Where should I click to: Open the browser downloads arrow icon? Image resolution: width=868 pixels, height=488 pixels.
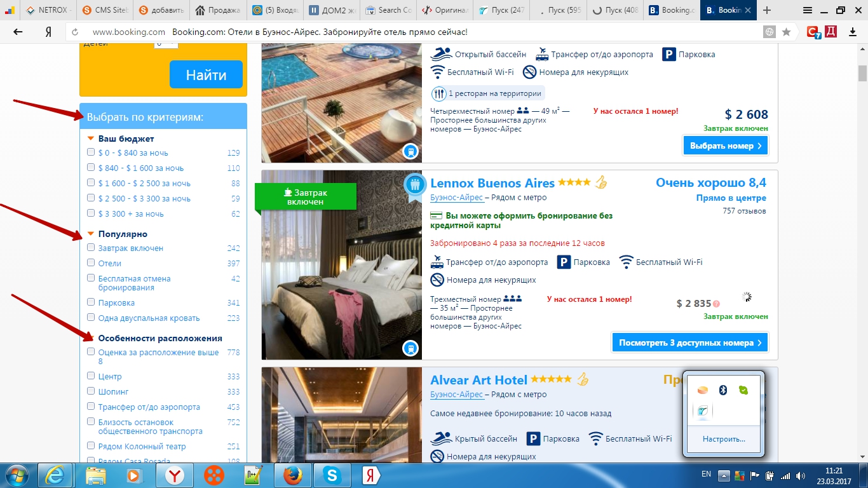coord(853,32)
